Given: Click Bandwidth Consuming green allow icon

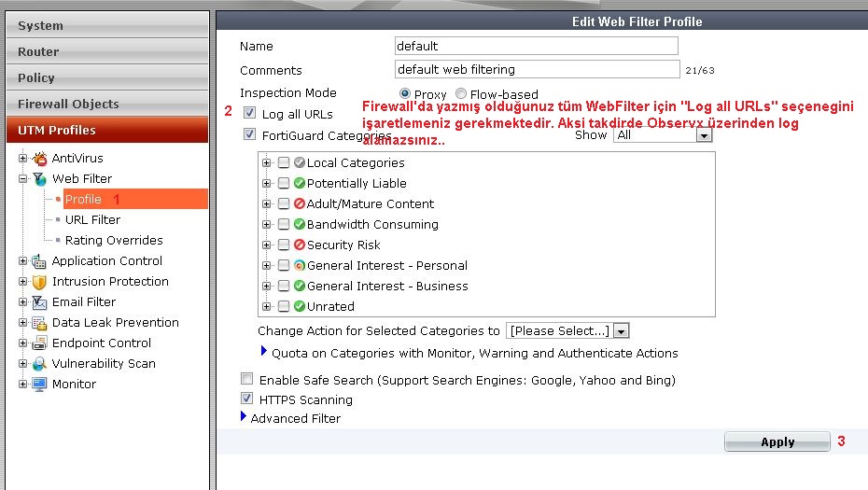Looking at the screenshot, I should tap(300, 224).
